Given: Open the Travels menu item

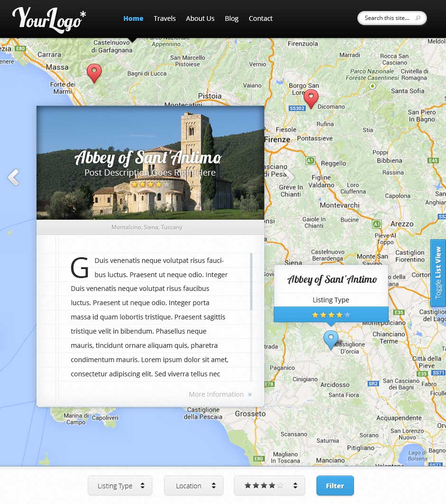Looking at the screenshot, I should tap(165, 19).
